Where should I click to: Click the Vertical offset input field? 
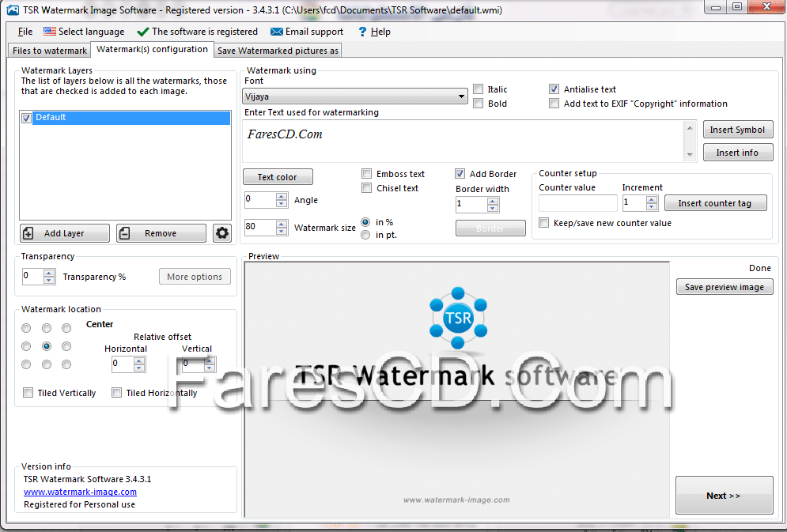[x=193, y=364]
